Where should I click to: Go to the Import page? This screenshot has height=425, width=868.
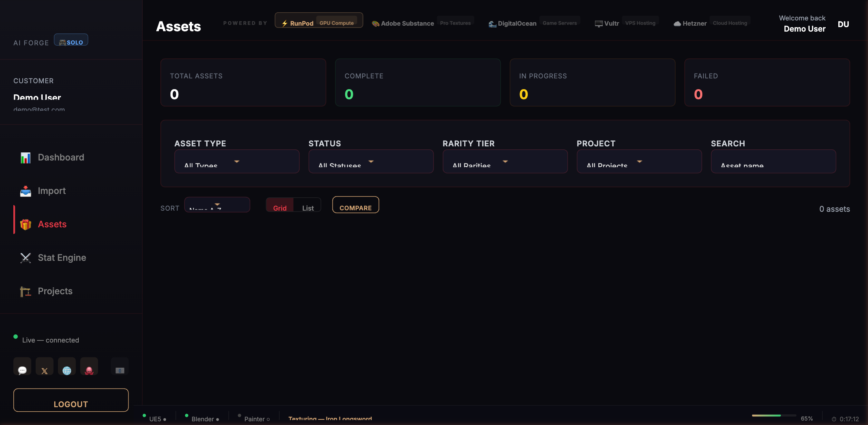pyautogui.click(x=52, y=191)
